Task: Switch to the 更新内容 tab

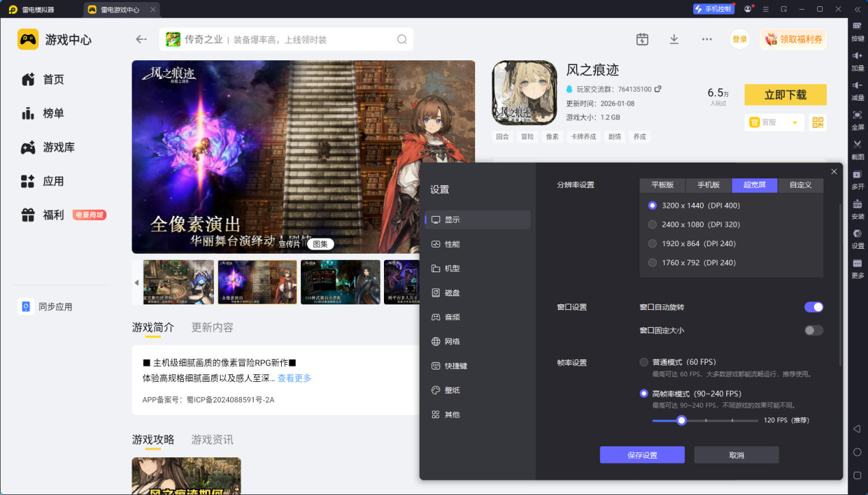Action: (213, 328)
